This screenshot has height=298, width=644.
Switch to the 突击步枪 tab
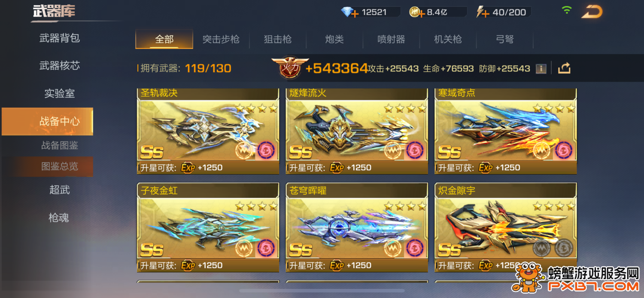pyautogui.click(x=221, y=40)
